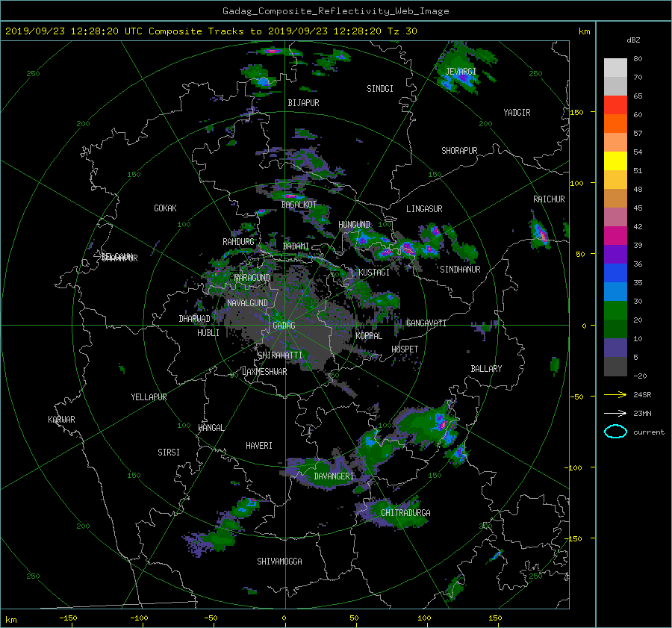Click the KUSTAGI label
The width and height of the screenshot is (672, 628).
click(374, 273)
